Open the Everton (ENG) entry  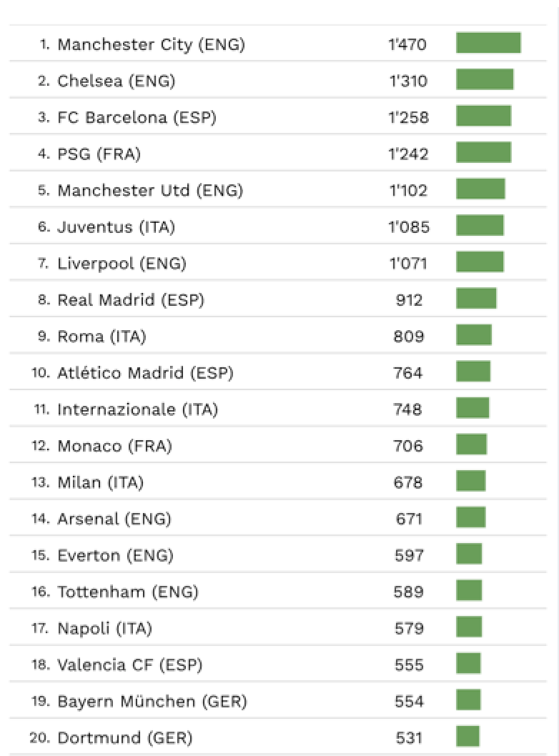(278, 554)
